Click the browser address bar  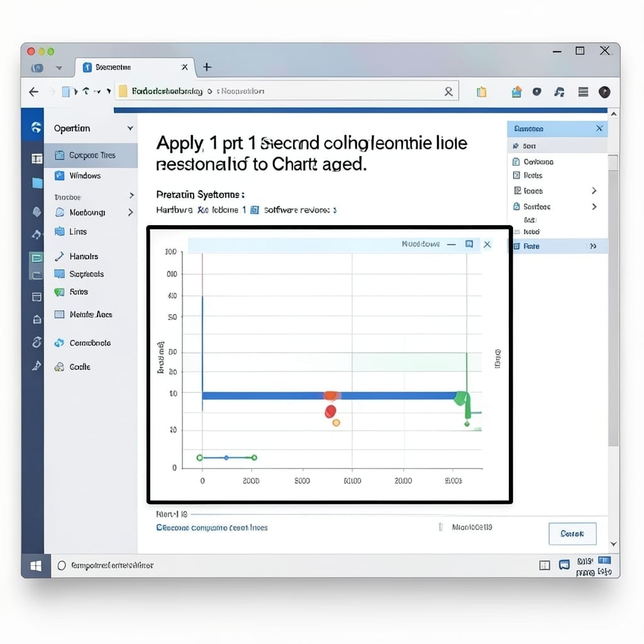coord(287,91)
